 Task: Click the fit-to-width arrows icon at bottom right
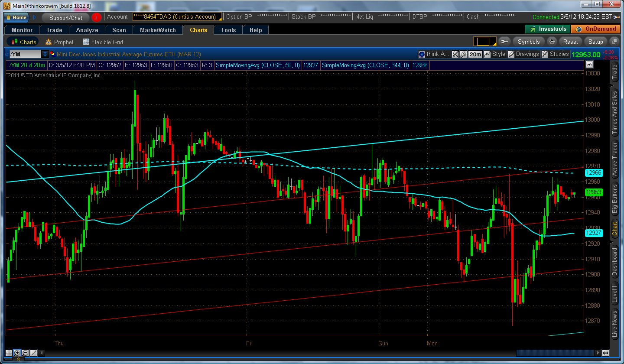[x=606, y=353]
